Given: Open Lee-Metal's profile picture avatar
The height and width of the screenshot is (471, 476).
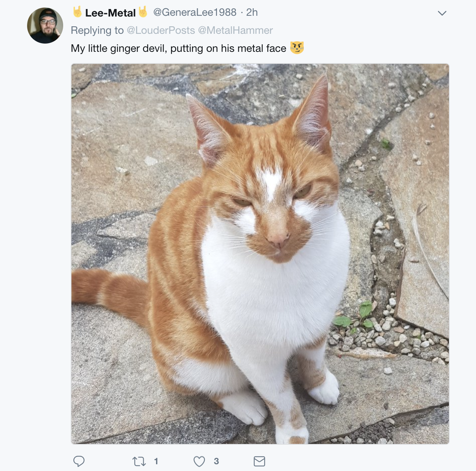Looking at the screenshot, I should pyautogui.click(x=45, y=26).
